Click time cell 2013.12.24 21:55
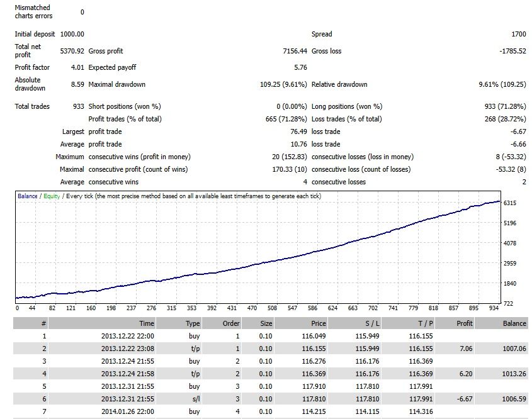532x419 pixels. (x=128, y=361)
